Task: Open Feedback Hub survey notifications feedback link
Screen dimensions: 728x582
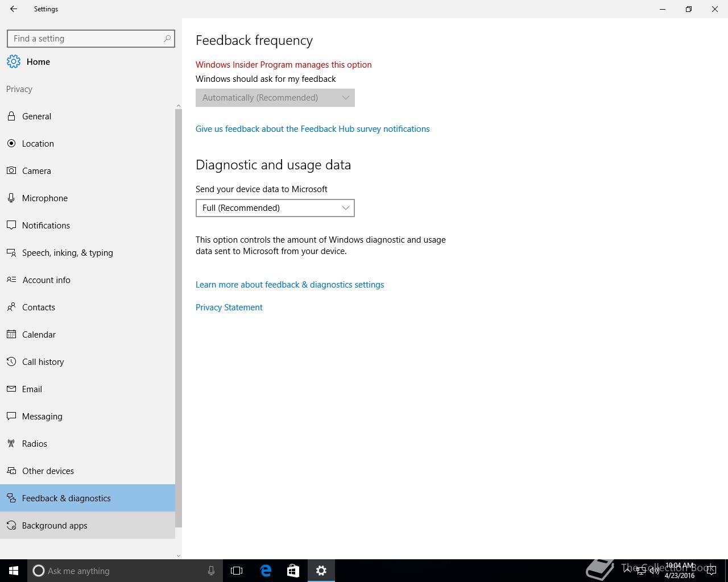Action: coord(313,129)
